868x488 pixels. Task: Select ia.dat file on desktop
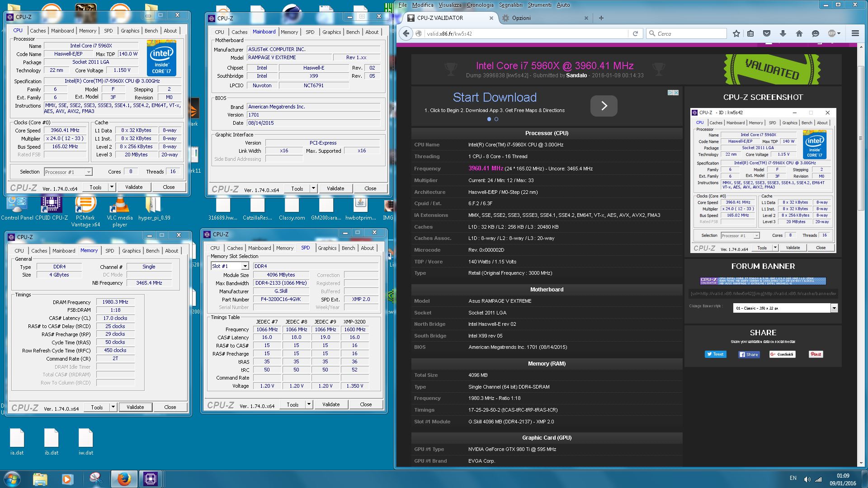click(17, 441)
